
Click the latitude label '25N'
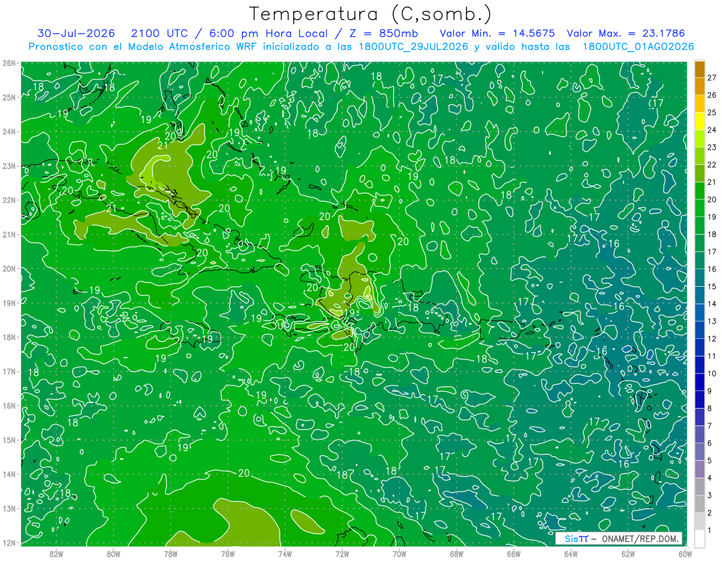[8, 97]
